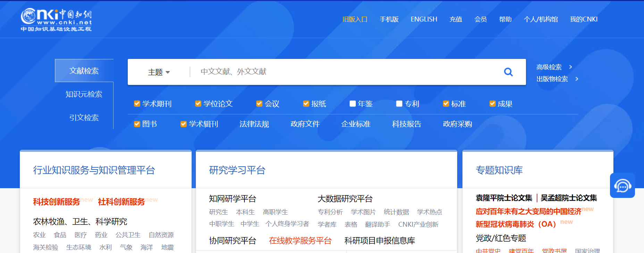Open the 大数据研究平台 link
This screenshot has width=644, height=253.
pyautogui.click(x=345, y=199)
